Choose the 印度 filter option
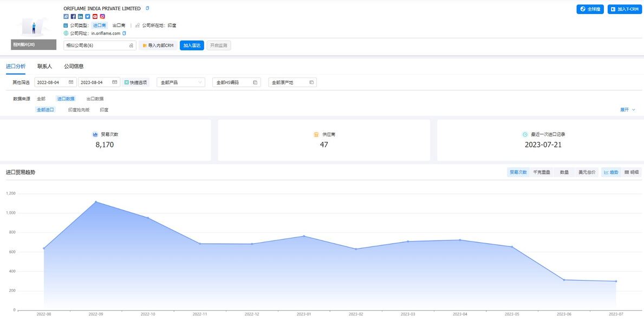The height and width of the screenshot is (319, 644). coord(104,109)
